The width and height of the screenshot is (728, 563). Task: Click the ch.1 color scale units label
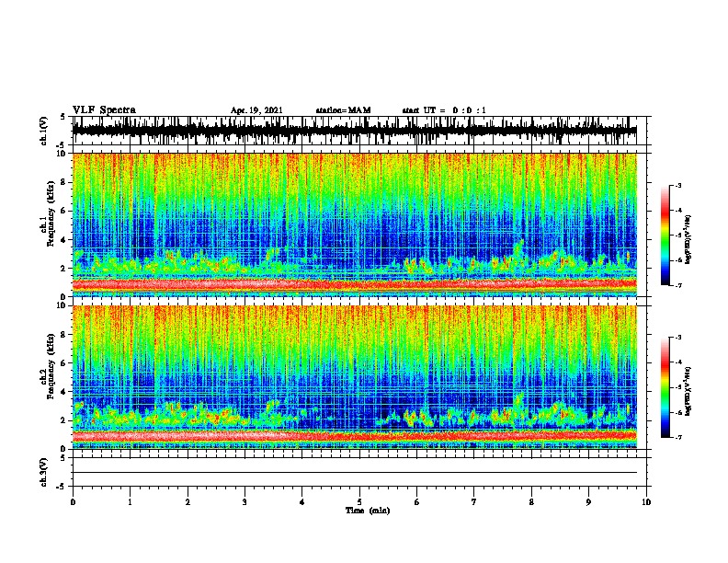tap(688, 239)
